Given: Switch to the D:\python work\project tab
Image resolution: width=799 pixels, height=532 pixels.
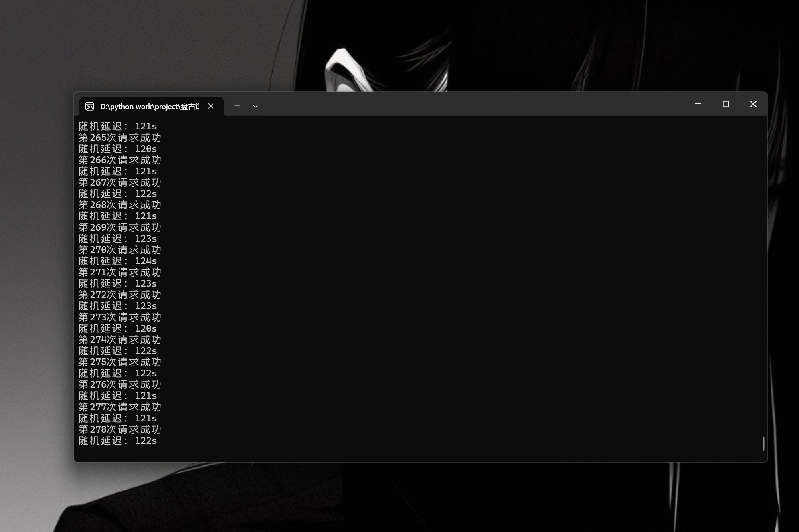Looking at the screenshot, I should coord(149,106).
